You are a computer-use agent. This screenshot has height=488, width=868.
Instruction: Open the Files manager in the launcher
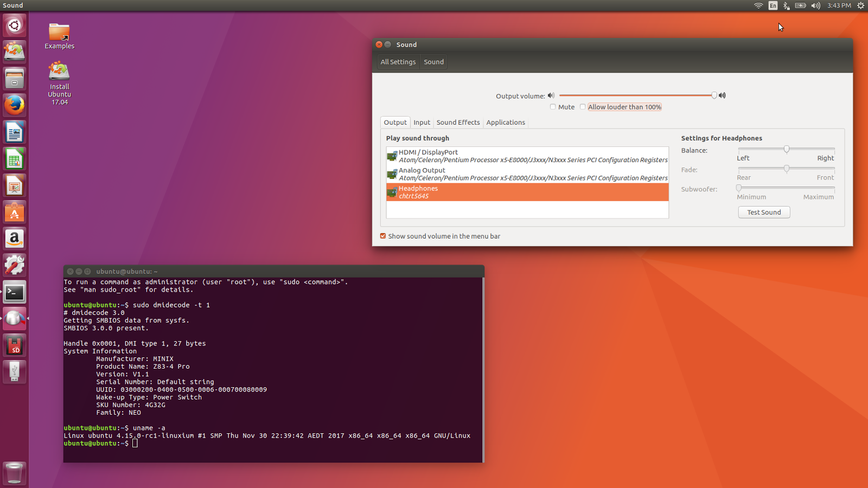[x=15, y=79]
